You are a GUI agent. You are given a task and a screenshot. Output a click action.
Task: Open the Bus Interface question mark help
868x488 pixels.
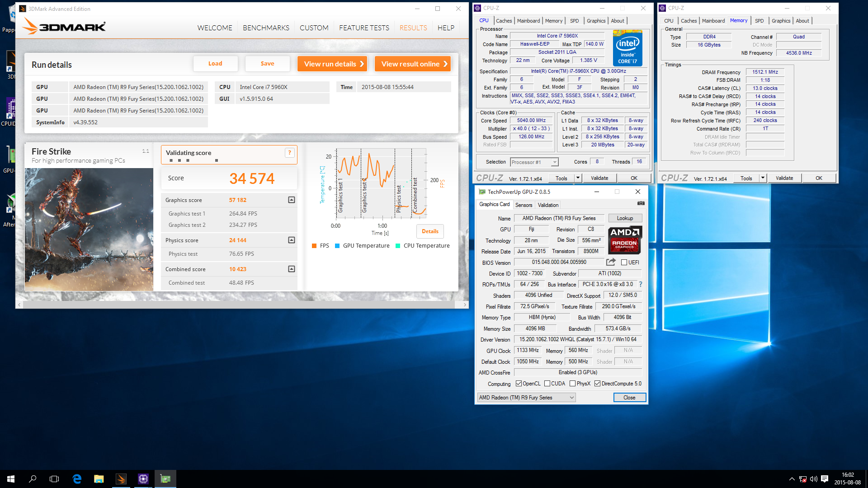(x=641, y=284)
